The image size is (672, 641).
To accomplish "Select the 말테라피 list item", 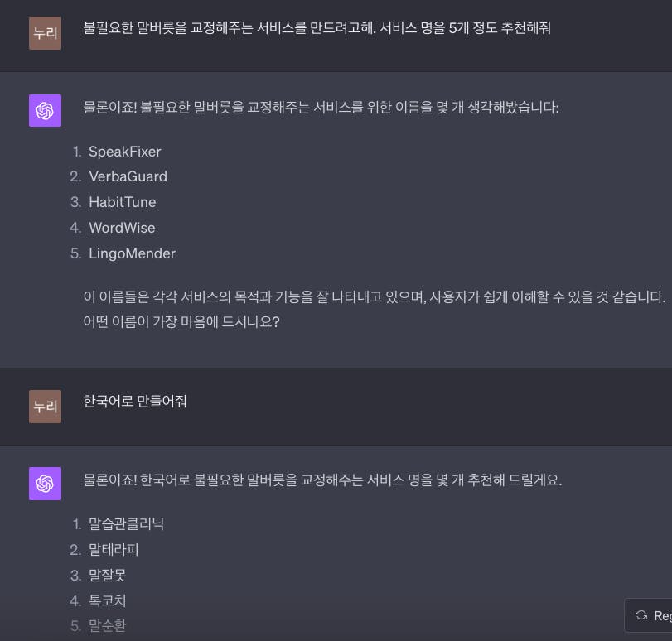I will coord(114,549).
